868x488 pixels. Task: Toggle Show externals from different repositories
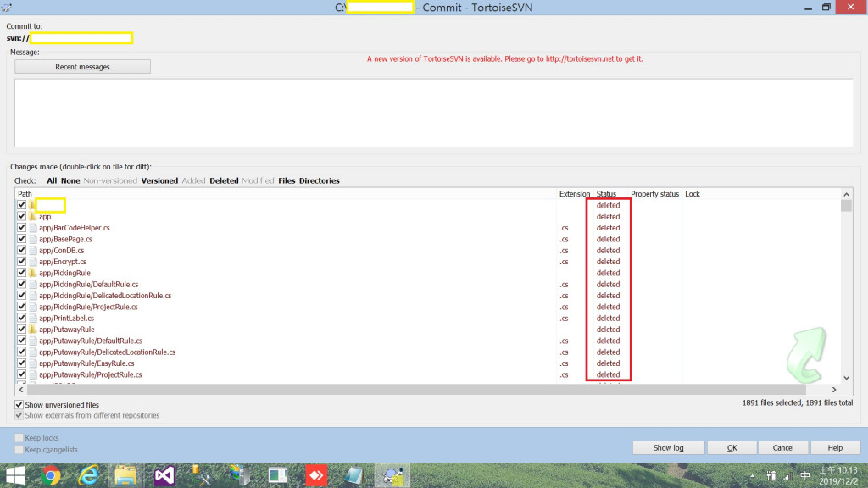[x=19, y=415]
